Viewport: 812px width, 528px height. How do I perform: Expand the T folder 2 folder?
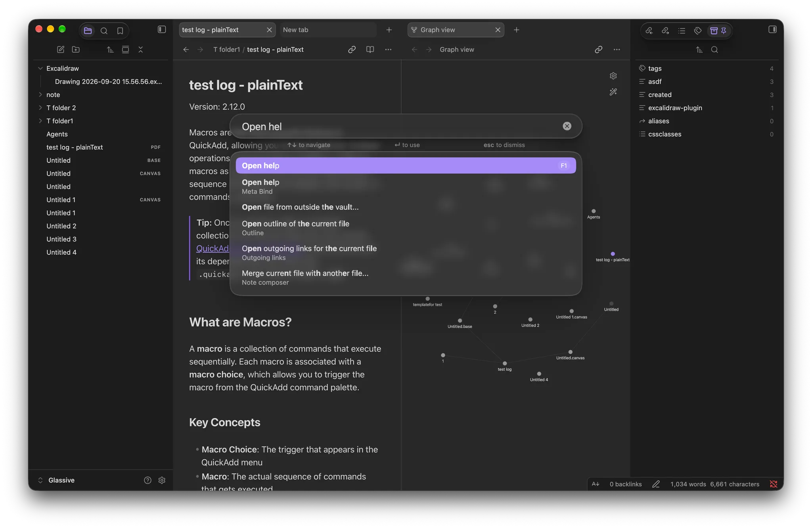point(40,108)
